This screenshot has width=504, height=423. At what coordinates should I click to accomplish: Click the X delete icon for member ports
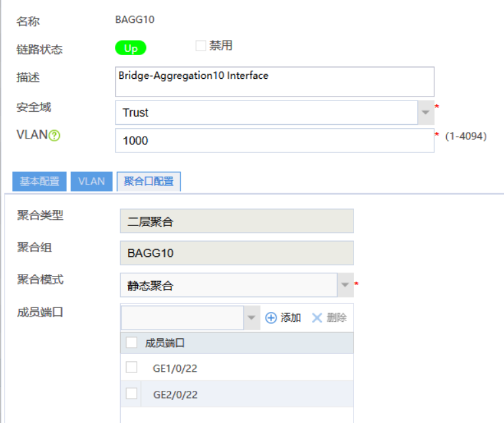317,318
